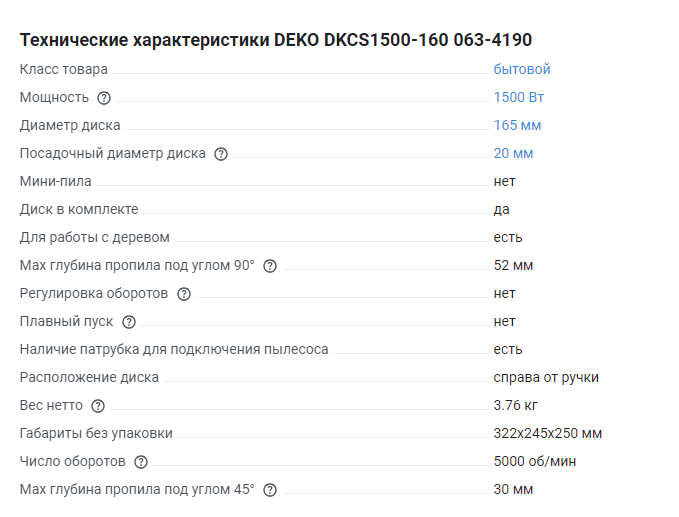Click the Габариты без упаковки label
Image resolution: width=679 pixels, height=517 pixels.
[x=96, y=433]
